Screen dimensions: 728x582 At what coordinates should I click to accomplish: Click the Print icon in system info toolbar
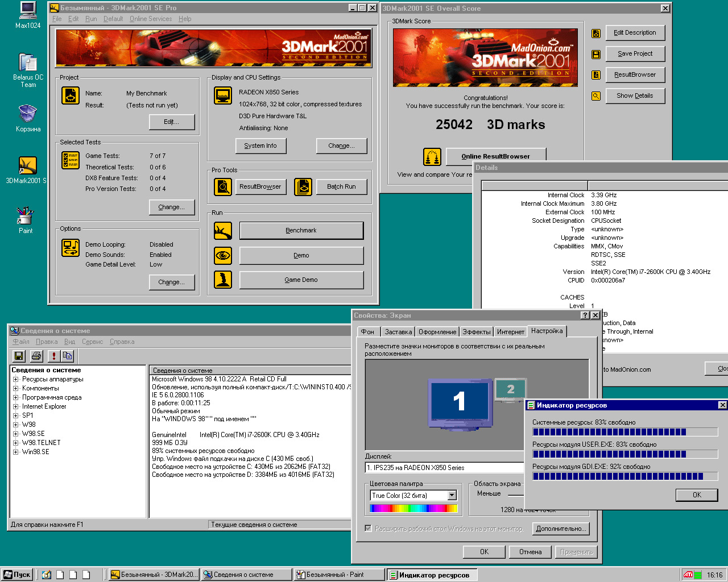pyautogui.click(x=36, y=356)
